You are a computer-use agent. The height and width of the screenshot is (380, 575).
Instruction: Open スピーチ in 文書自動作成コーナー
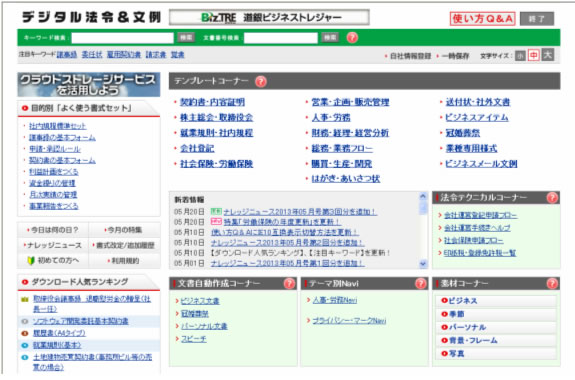click(x=194, y=339)
